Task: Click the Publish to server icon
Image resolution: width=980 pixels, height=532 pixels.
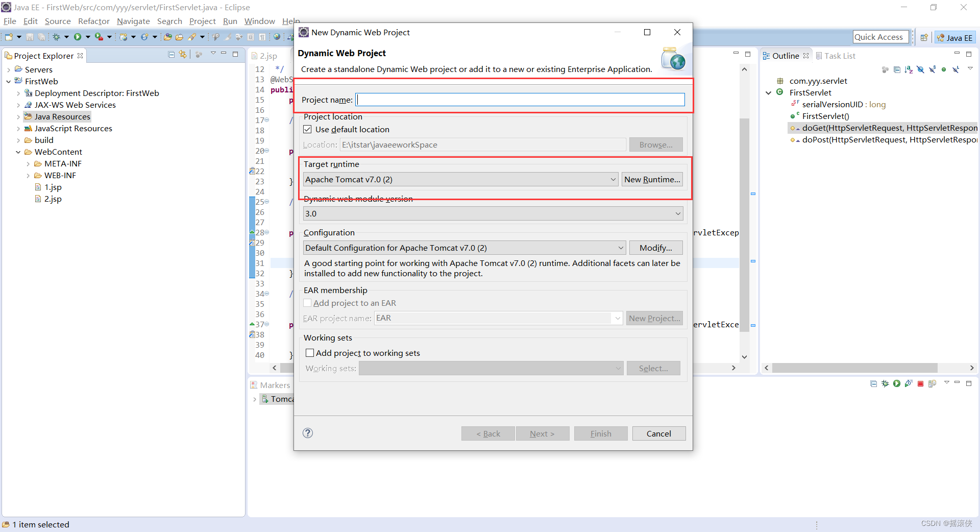Action: 932,383
